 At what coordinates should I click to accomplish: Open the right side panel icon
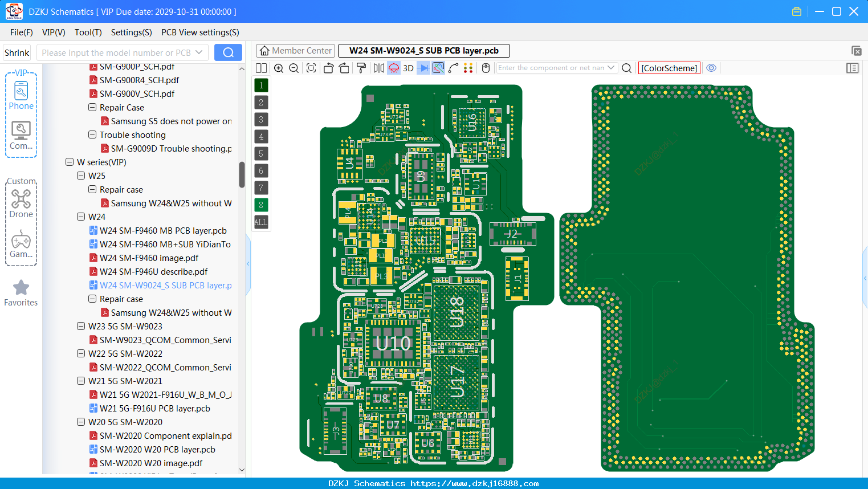(853, 68)
